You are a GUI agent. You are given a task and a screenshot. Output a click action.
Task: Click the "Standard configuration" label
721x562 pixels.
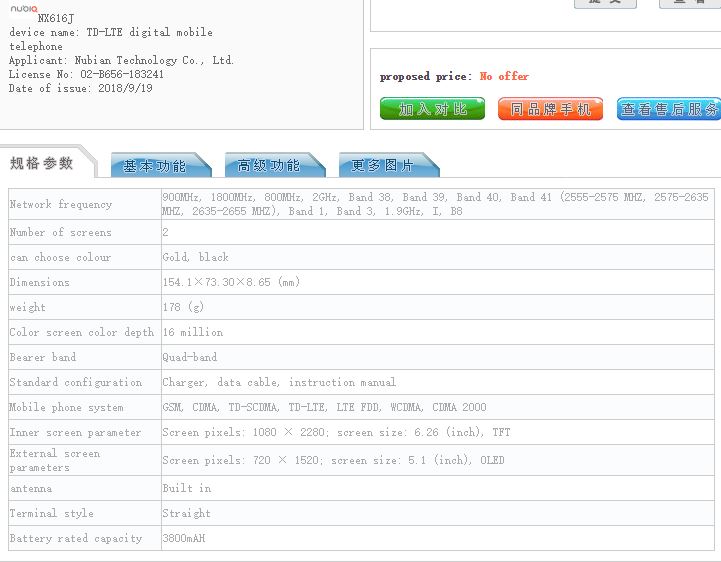tap(76, 382)
